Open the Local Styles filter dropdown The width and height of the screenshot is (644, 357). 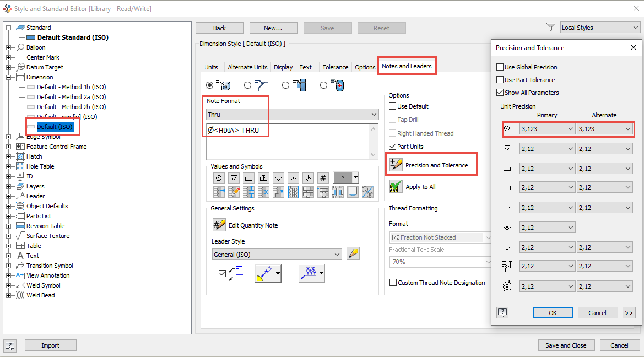click(600, 28)
